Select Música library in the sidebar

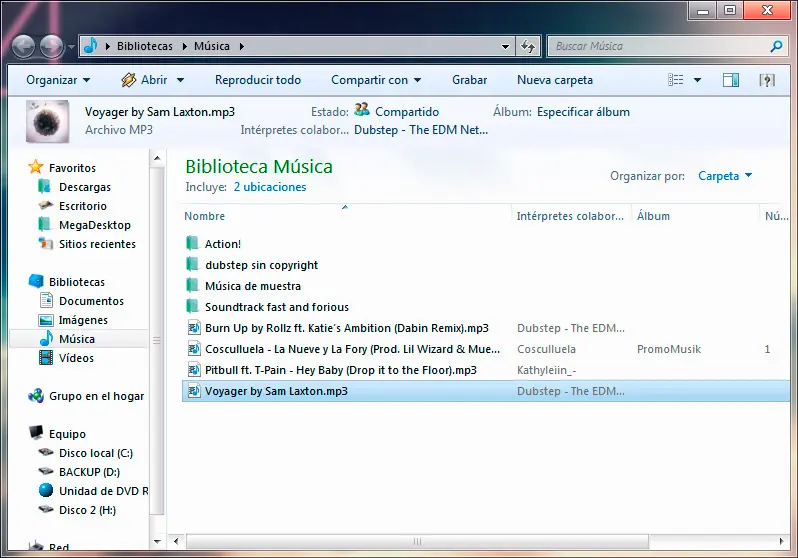77,339
